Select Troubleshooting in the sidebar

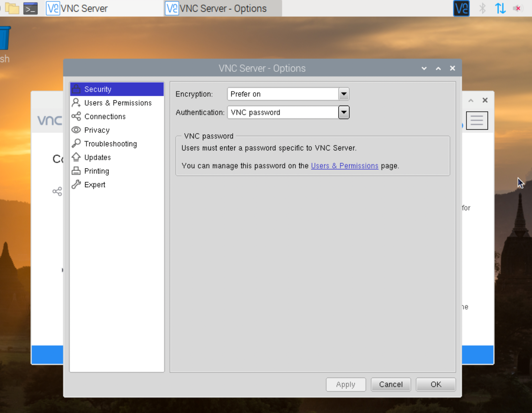coord(117,144)
